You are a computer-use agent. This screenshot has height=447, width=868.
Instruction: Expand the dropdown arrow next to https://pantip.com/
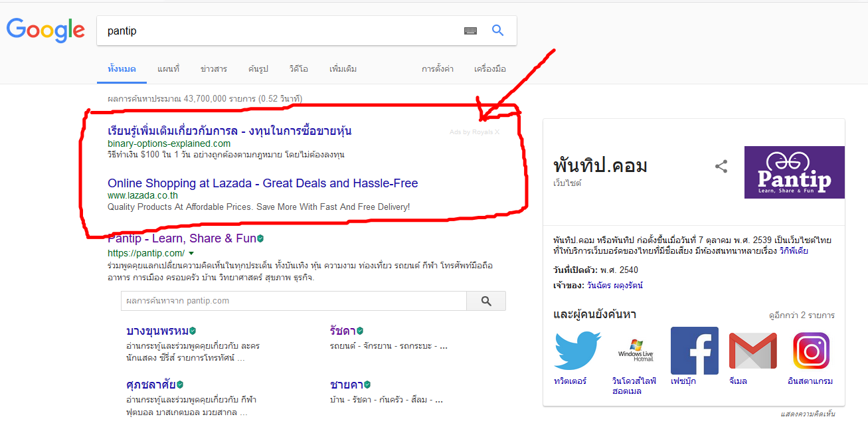(x=191, y=254)
